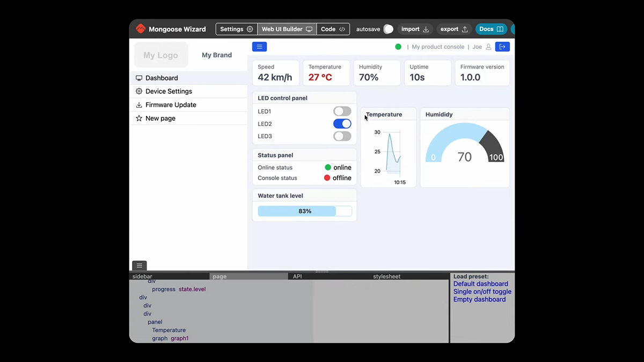The height and width of the screenshot is (362, 644).
Task: Open the New page star item
Action: [160, 118]
